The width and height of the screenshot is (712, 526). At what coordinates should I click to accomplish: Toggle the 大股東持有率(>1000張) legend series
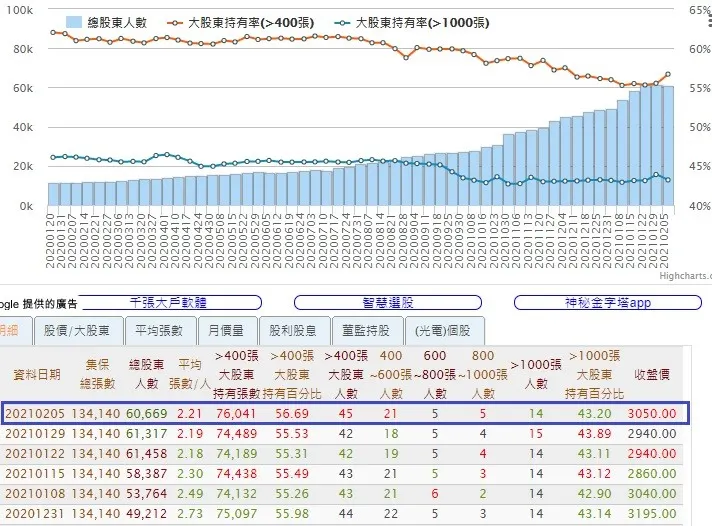click(x=412, y=22)
